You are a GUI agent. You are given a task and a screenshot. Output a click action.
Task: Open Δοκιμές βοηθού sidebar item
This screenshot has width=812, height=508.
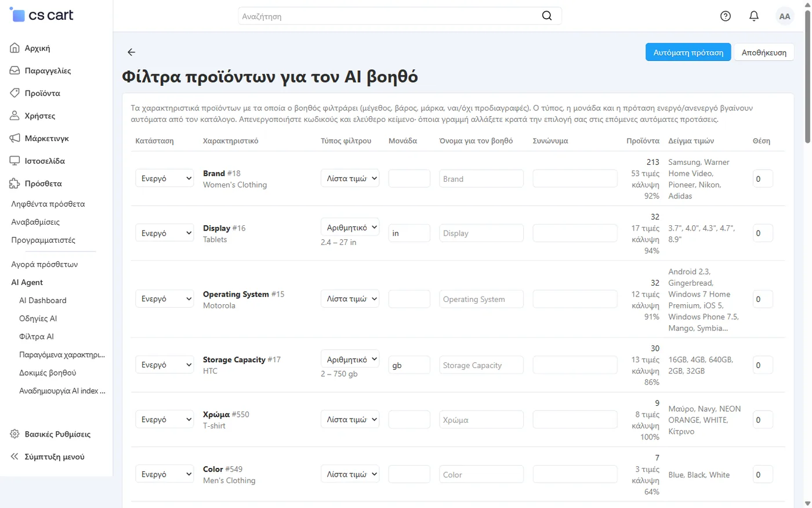point(48,373)
